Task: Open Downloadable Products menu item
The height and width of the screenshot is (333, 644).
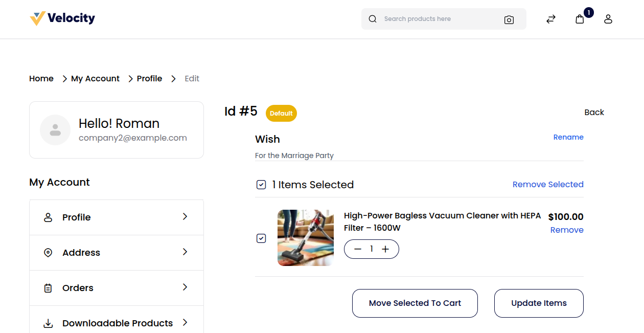Action: [117, 323]
